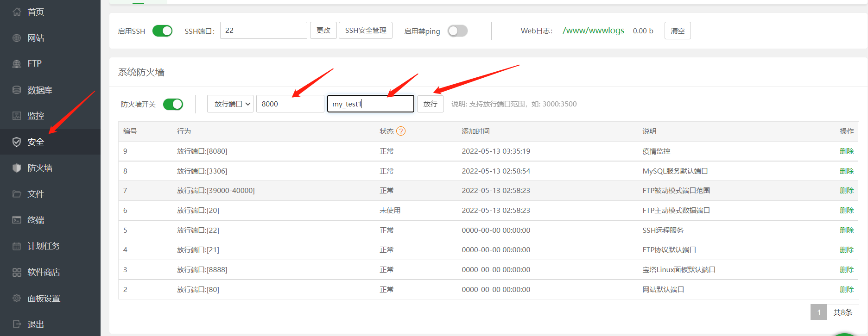Viewport: 868px width, 336px height.
Task: Click the shield check icon beside 安全
Action: [17, 142]
